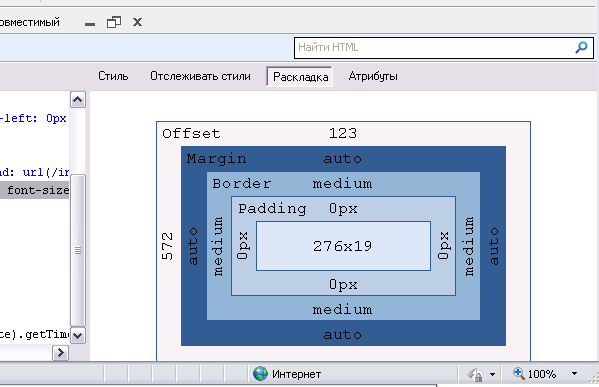Click the Offset top value 123

[343, 133]
